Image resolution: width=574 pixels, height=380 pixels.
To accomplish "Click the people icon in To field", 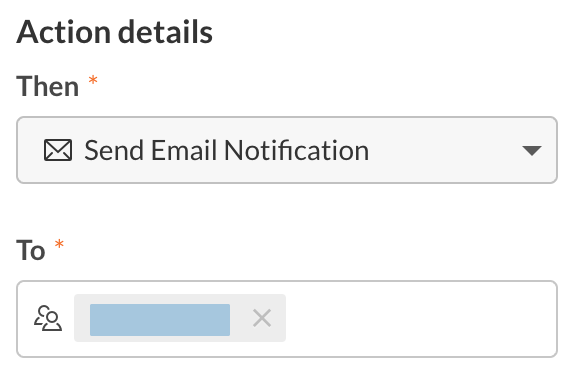I will click(48, 318).
